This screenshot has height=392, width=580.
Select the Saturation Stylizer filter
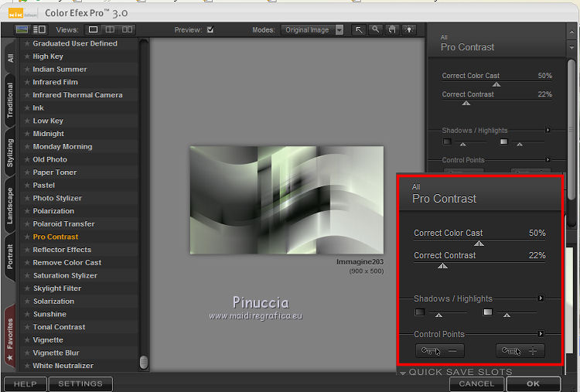65,275
